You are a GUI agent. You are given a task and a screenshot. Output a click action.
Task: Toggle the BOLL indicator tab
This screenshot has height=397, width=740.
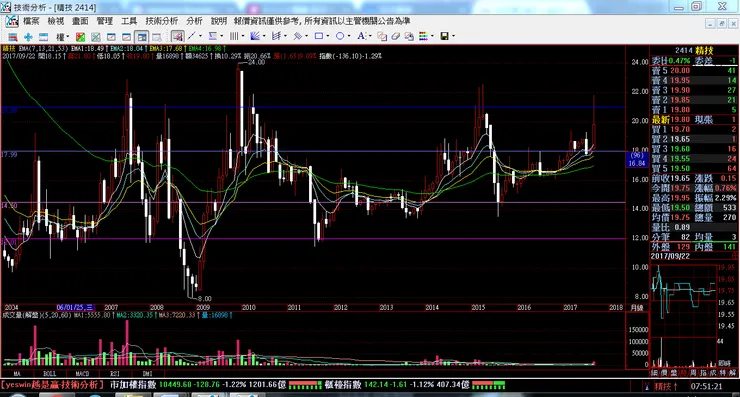49,373
